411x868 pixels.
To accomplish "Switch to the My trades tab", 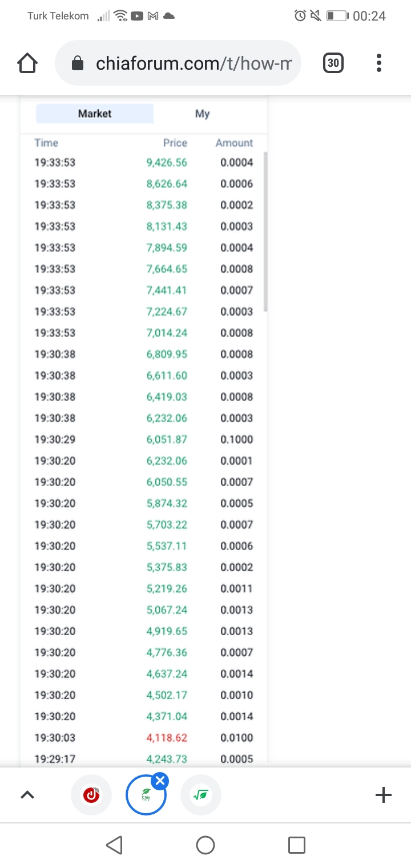I will pos(202,114).
